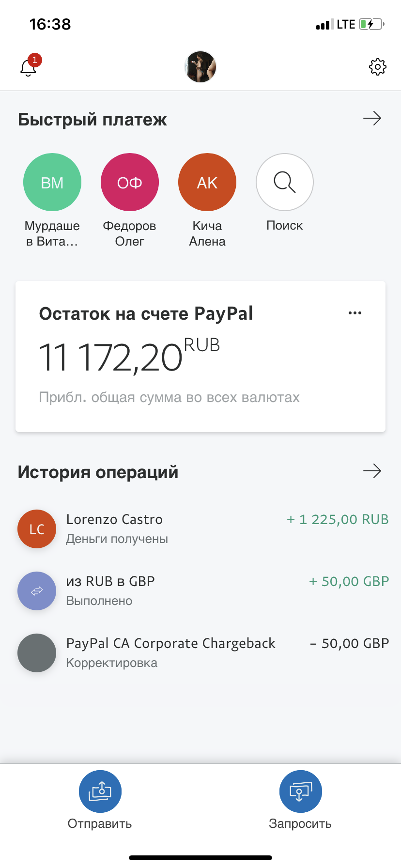Tap the profile photo avatar

(200, 67)
